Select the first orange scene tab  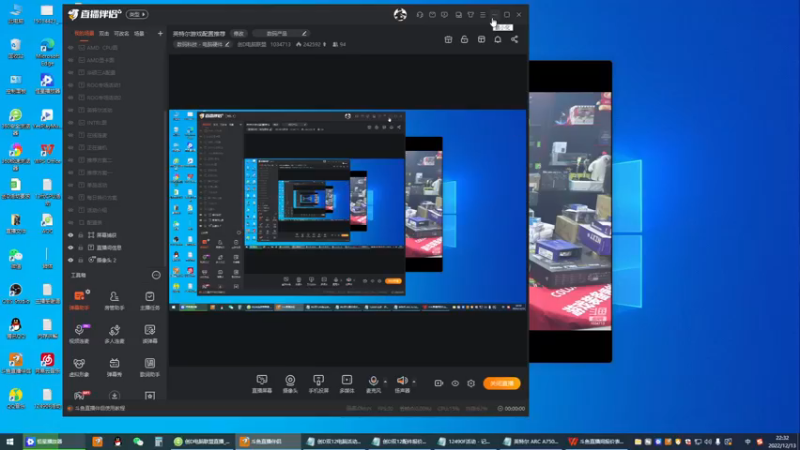(84, 34)
